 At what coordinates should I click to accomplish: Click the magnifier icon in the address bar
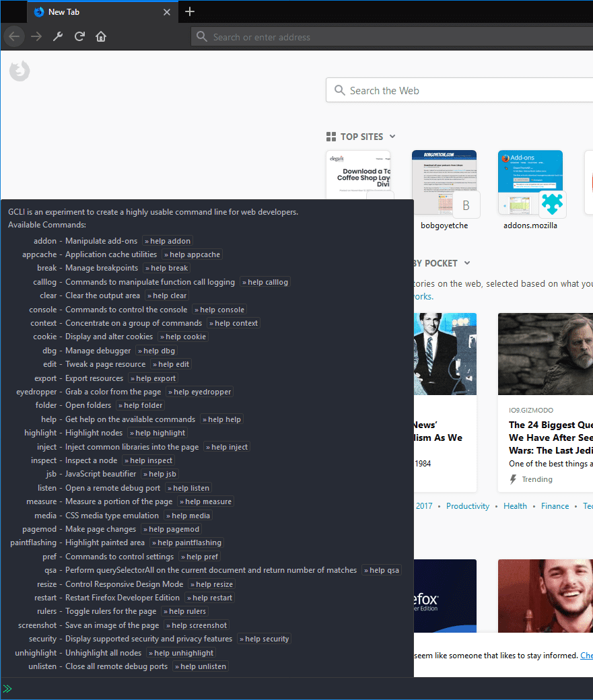[x=202, y=36]
